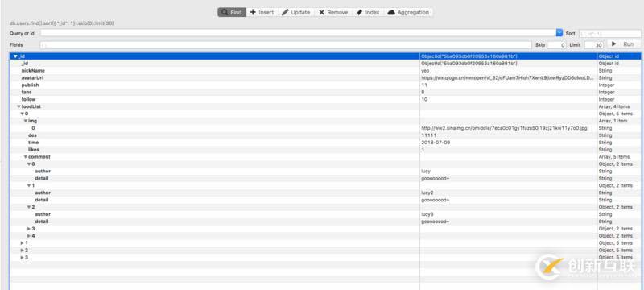The image size is (644, 290).
Task: Open the query history dropdown arrow
Action: 559,33
